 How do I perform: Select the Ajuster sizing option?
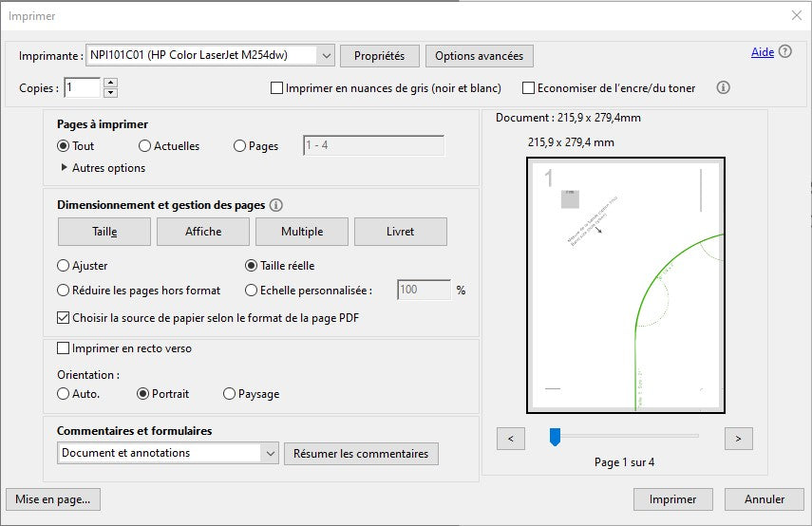pos(65,266)
